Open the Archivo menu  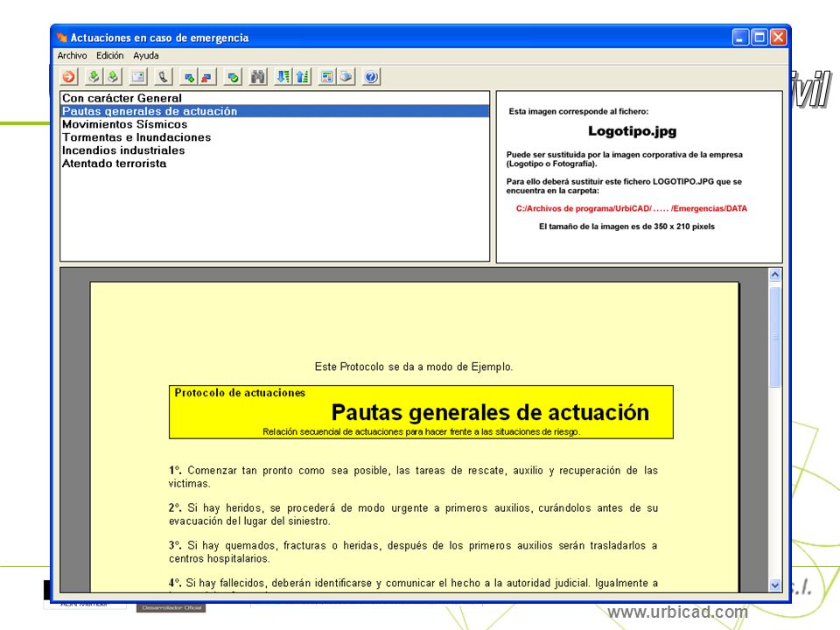pyautogui.click(x=72, y=55)
